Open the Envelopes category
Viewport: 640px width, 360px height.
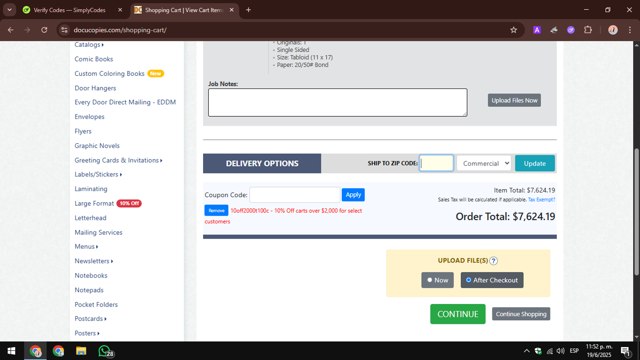89,117
